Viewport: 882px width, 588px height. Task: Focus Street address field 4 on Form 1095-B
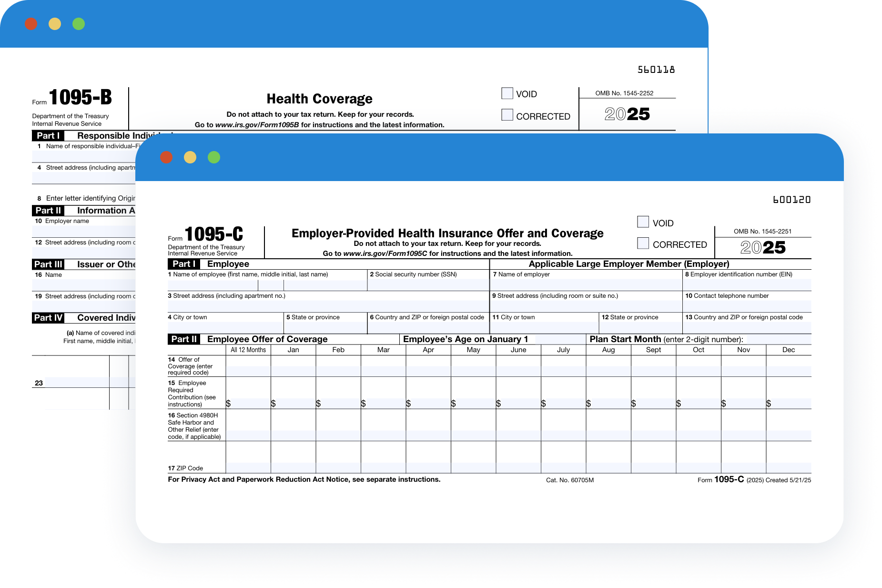(x=84, y=178)
